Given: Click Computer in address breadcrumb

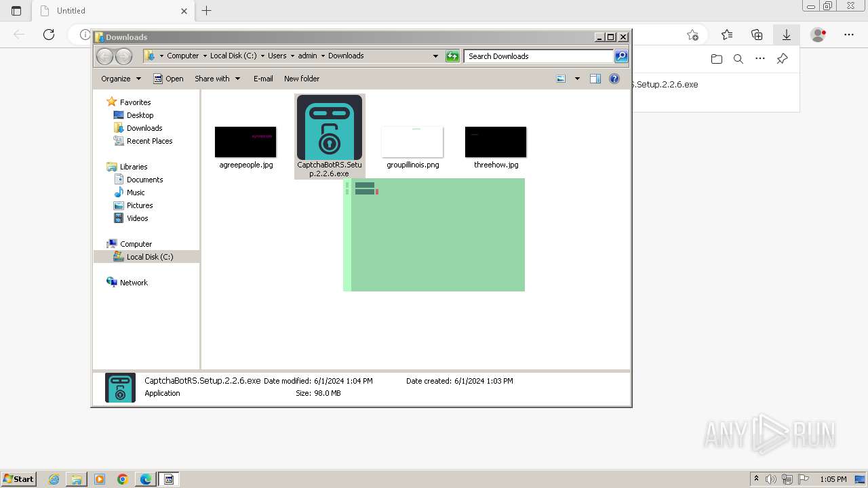Looking at the screenshot, I should tap(183, 56).
